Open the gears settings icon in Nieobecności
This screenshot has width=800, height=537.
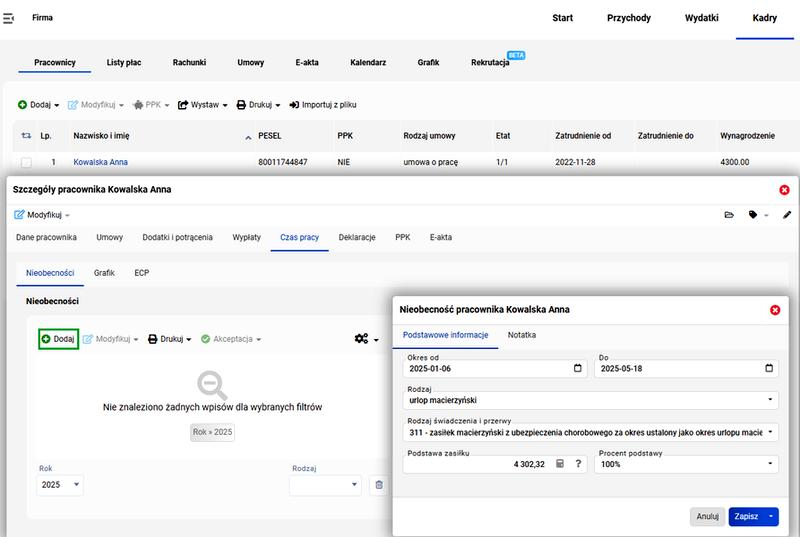click(366, 339)
